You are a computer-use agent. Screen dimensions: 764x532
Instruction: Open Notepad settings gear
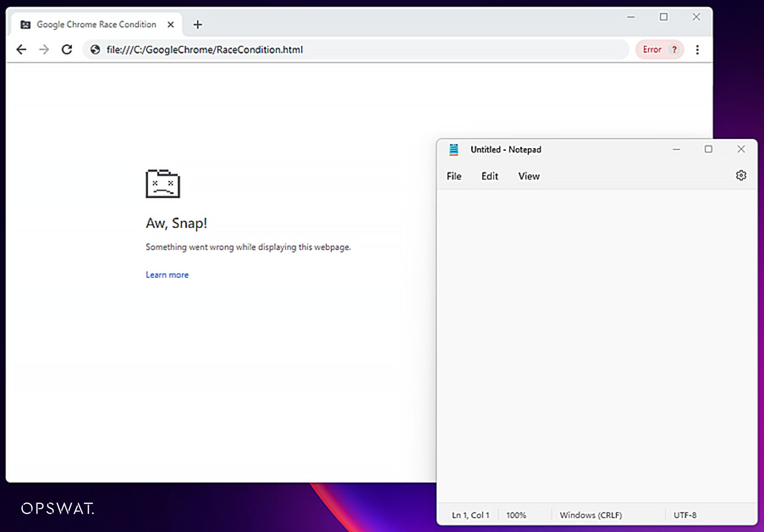(x=741, y=176)
